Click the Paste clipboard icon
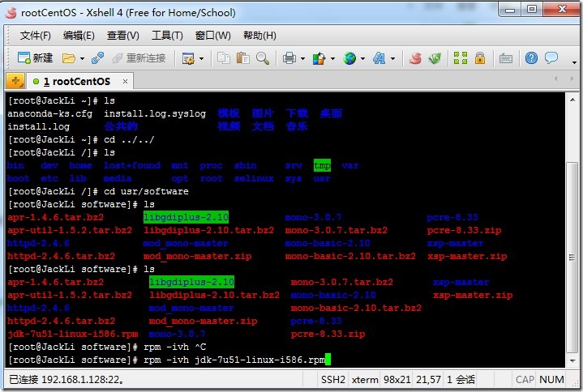The image size is (583, 392). tap(243, 58)
